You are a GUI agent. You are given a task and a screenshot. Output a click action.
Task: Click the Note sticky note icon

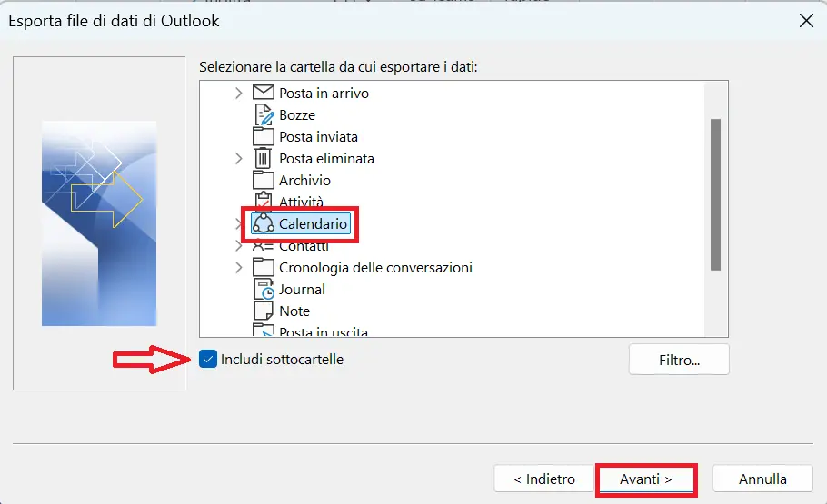click(264, 311)
